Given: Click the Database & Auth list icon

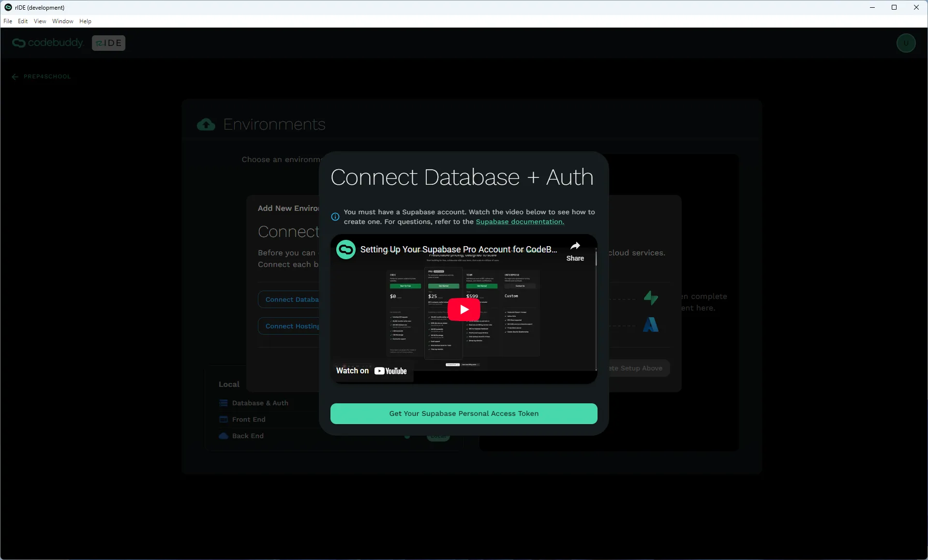Looking at the screenshot, I should pos(224,403).
